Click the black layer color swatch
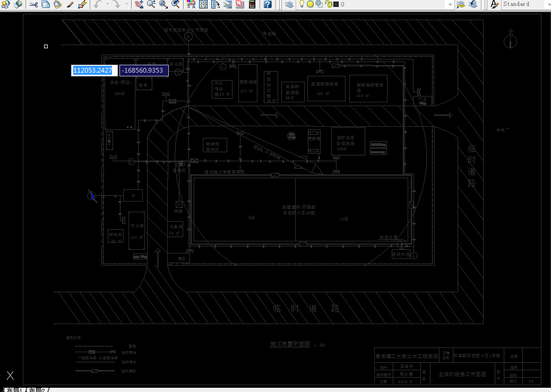551x392 pixels. [337, 4]
